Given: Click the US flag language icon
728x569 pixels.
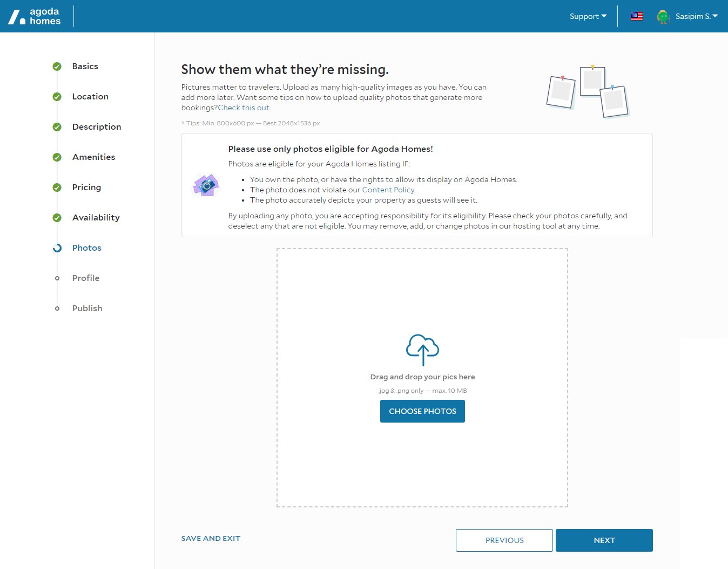Looking at the screenshot, I should point(637,16).
